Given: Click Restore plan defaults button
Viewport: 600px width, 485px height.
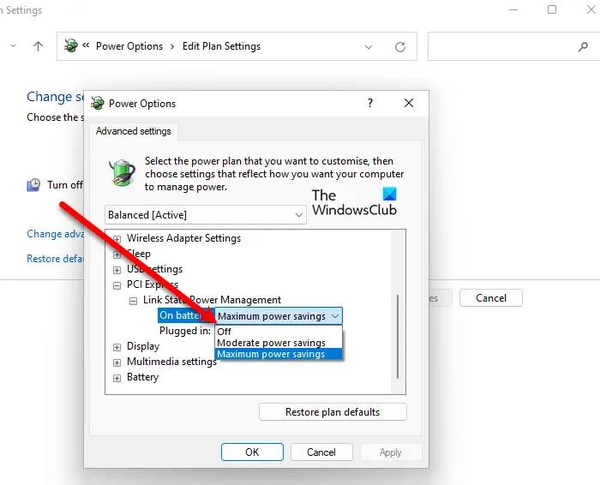Looking at the screenshot, I should (333, 412).
